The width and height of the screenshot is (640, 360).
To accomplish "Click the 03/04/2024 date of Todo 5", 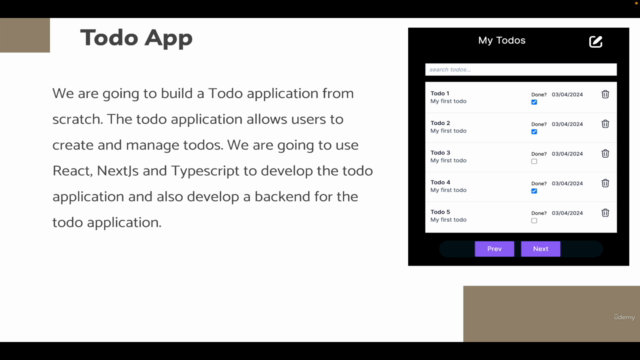I will 567,213.
